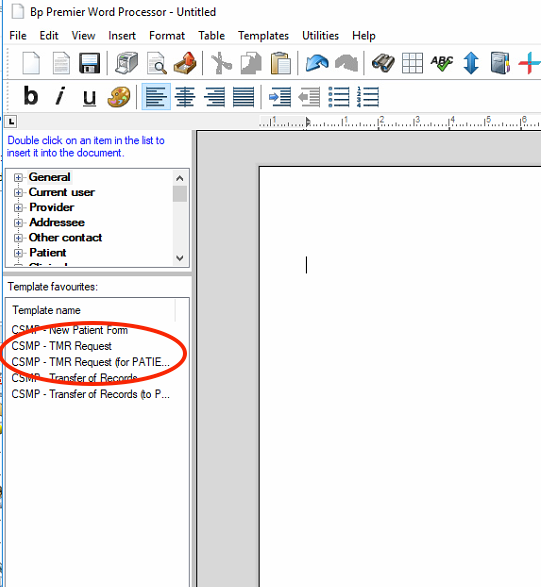The width and height of the screenshot is (541, 587).
Task: Click the red and blue cross icon
Action: [x=529, y=63]
